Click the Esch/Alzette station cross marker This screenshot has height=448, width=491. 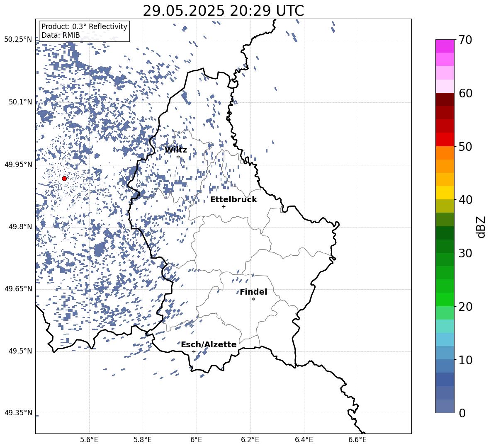click(x=194, y=351)
